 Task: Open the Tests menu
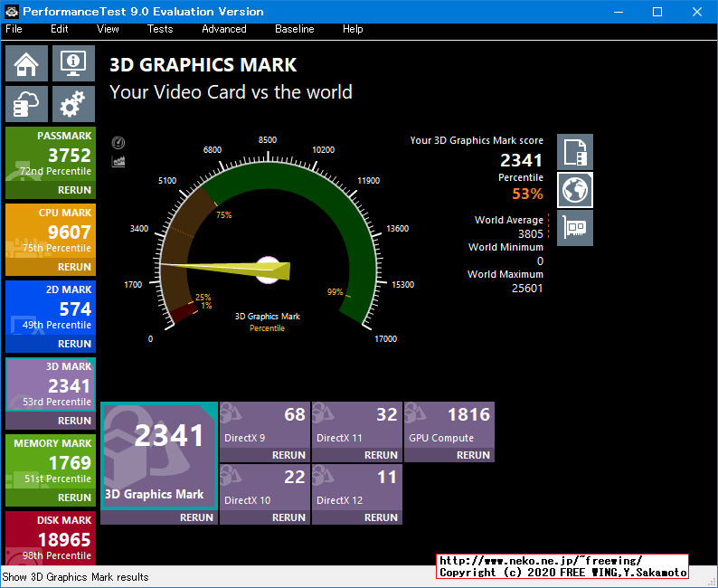pyautogui.click(x=160, y=29)
